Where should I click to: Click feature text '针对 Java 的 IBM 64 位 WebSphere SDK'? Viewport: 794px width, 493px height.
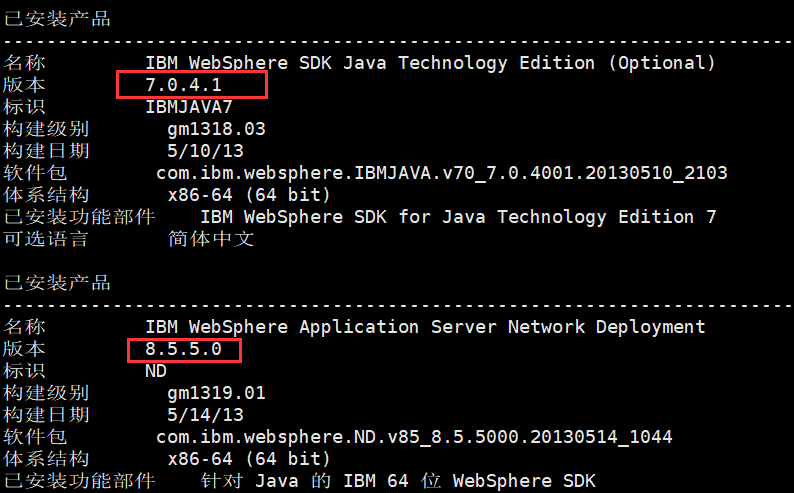[398, 481]
